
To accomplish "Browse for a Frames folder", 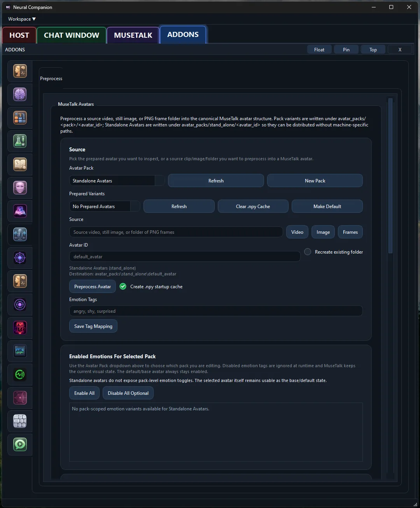I will click(x=350, y=232).
